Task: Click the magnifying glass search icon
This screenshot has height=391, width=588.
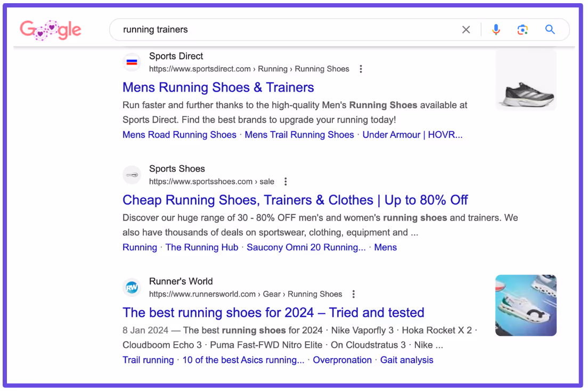Action: tap(550, 30)
